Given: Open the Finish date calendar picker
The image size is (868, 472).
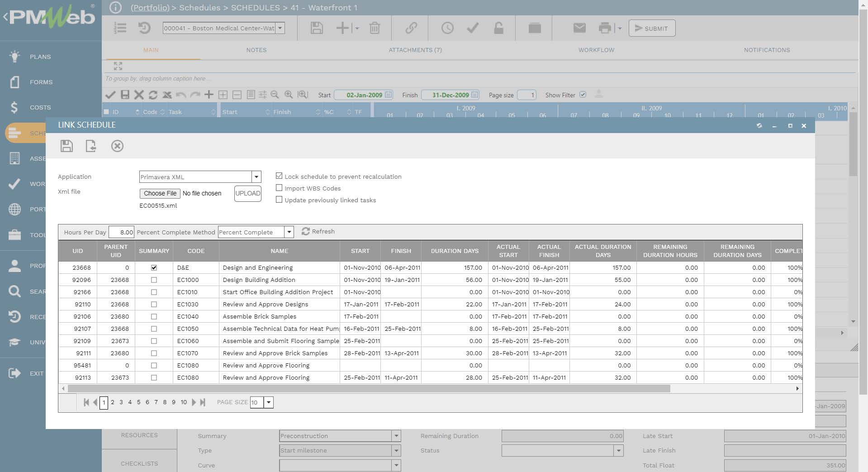Looking at the screenshot, I should [474, 95].
